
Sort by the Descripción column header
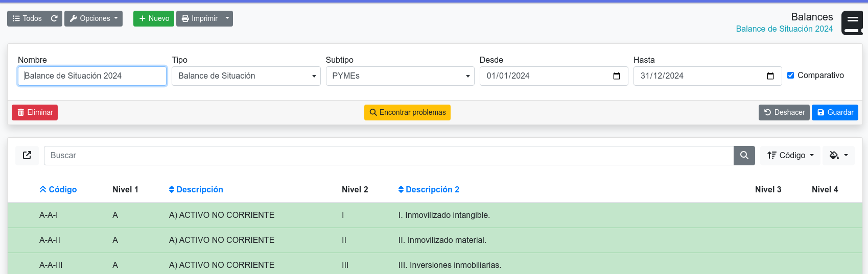click(x=196, y=189)
